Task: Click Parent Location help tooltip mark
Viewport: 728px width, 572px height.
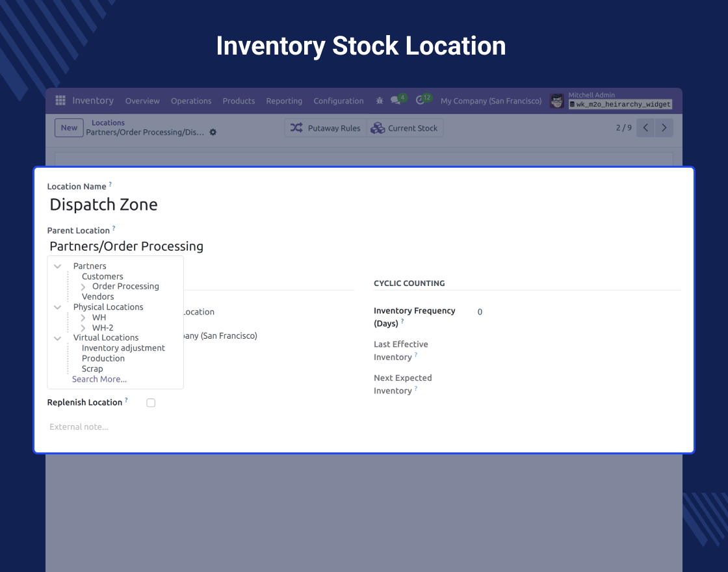Action: tap(114, 228)
